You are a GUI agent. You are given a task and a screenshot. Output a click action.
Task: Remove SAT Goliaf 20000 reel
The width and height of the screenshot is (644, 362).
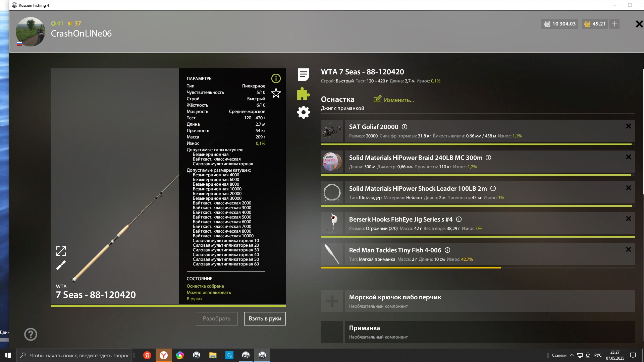628,126
